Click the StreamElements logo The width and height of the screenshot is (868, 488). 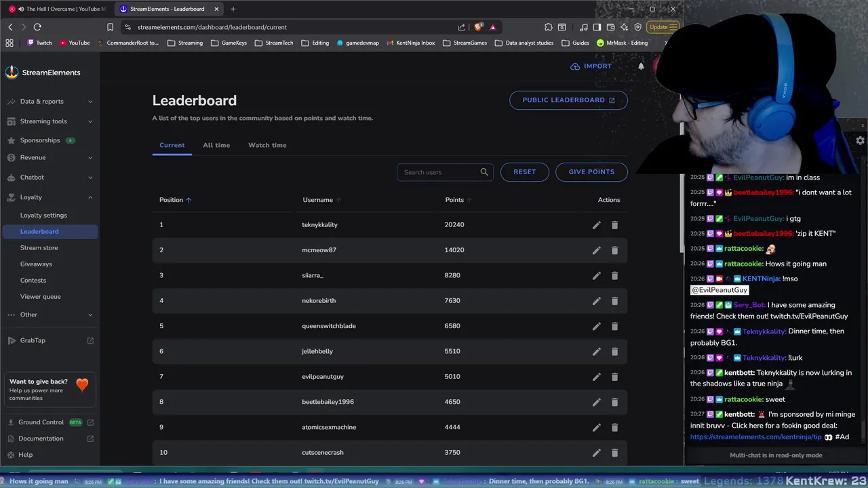(43, 73)
